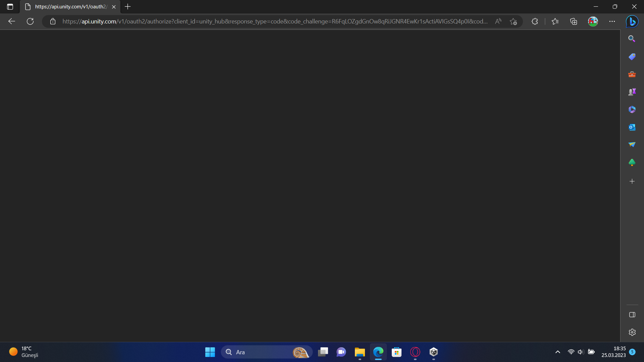The height and width of the screenshot is (362, 644).
Task: Open the sidebar Tools briefcase icon
Action: 632,74
